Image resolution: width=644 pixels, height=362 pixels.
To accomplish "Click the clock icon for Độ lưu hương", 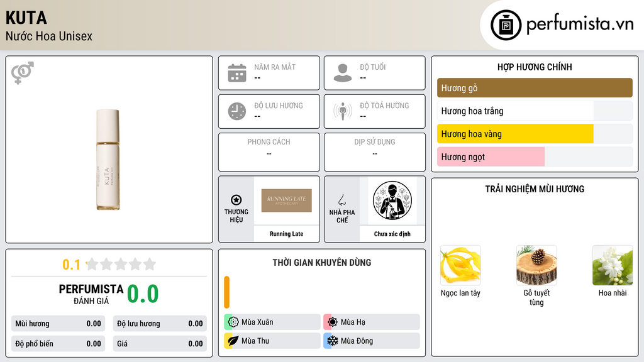I will pos(237,111).
